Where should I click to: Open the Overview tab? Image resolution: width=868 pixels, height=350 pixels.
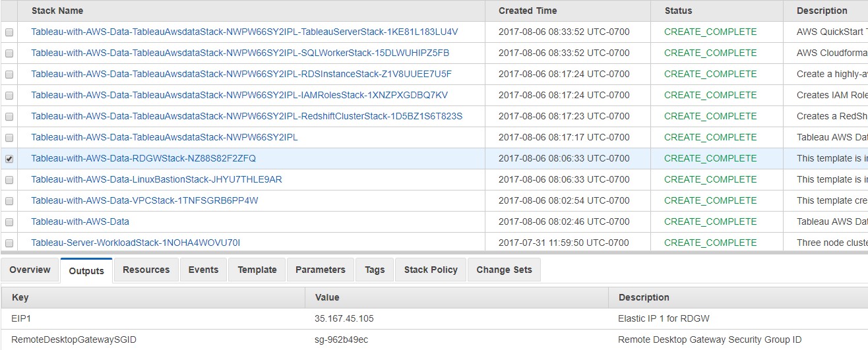[30, 270]
